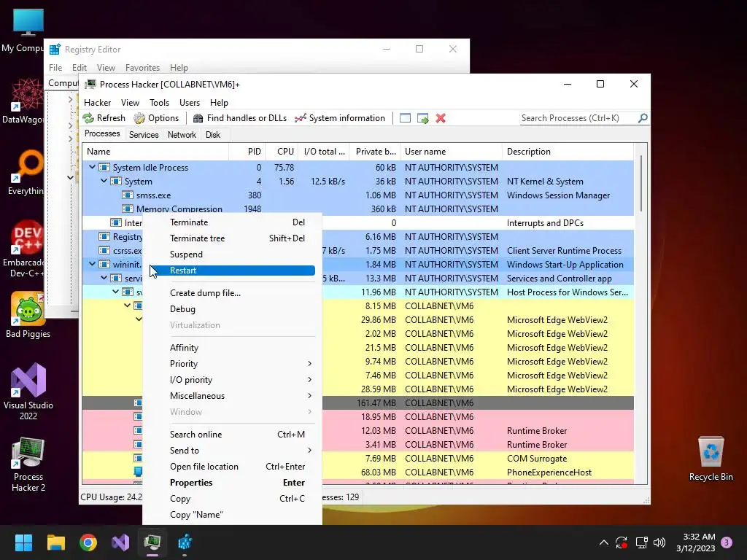This screenshot has height=560, width=747.
Task: Switch to the Disk tab
Action: pos(213,135)
